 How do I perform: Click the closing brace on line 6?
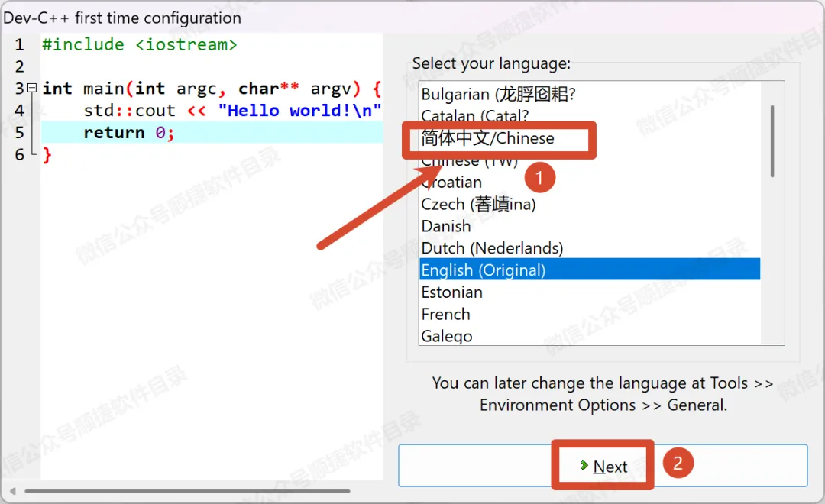coord(47,155)
